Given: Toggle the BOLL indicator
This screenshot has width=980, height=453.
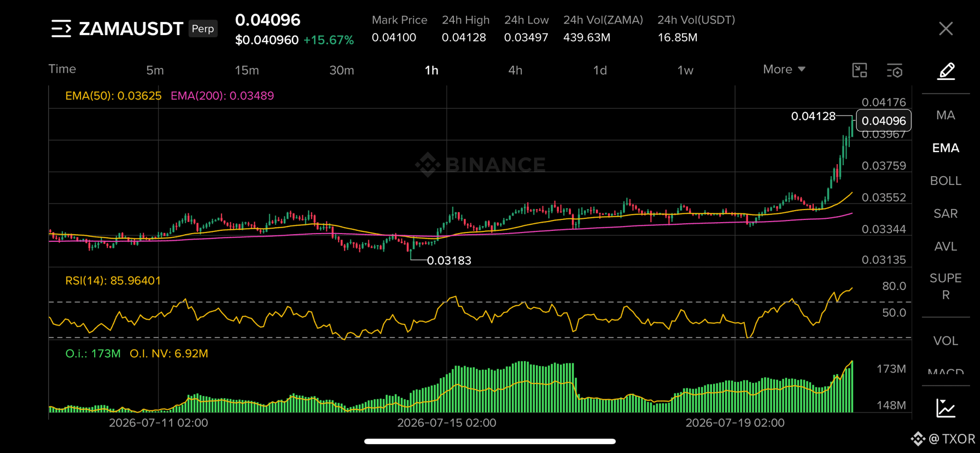Looking at the screenshot, I should tap(946, 181).
